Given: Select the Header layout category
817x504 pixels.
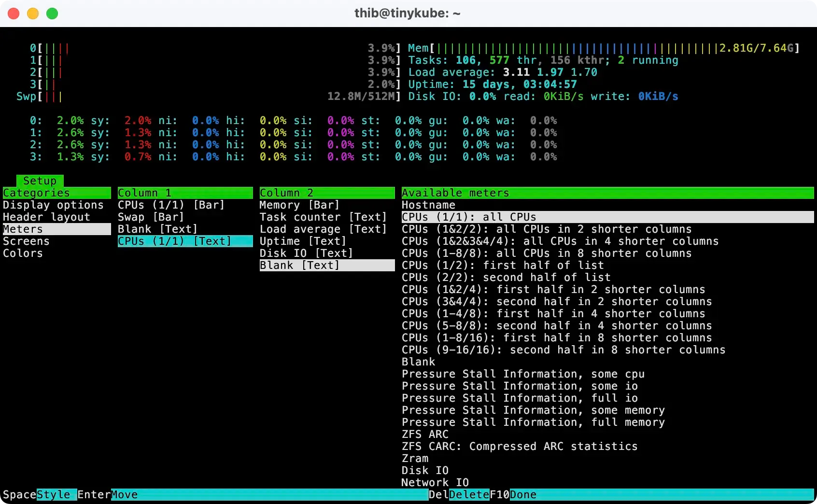Looking at the screenshot, I should [45, 217].
